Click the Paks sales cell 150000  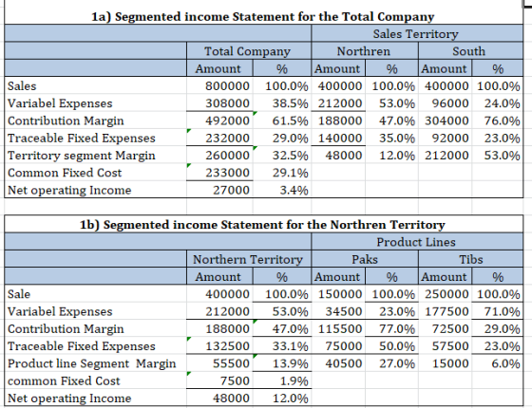point(338,294)
